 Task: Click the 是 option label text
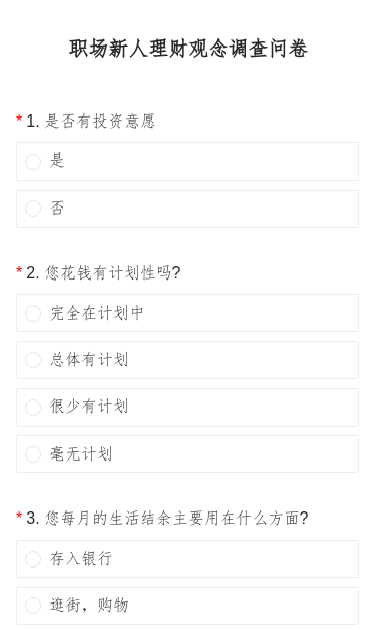(57, 161)
